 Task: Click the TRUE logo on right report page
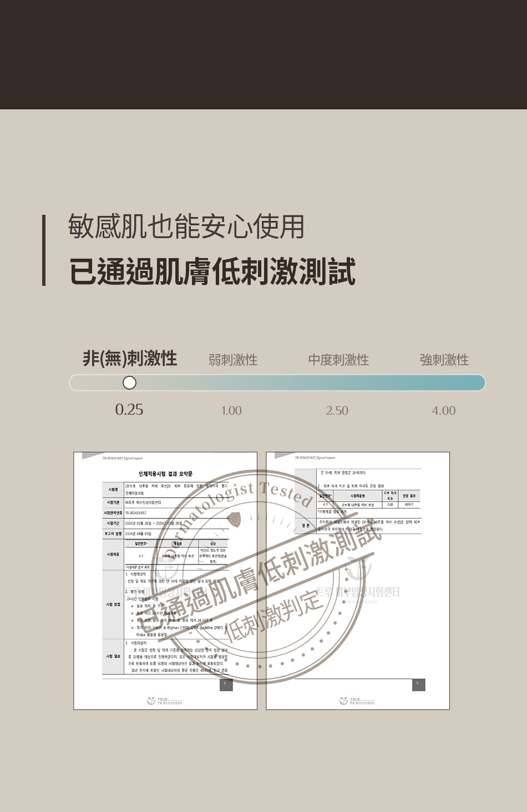[x=352, y=701]
